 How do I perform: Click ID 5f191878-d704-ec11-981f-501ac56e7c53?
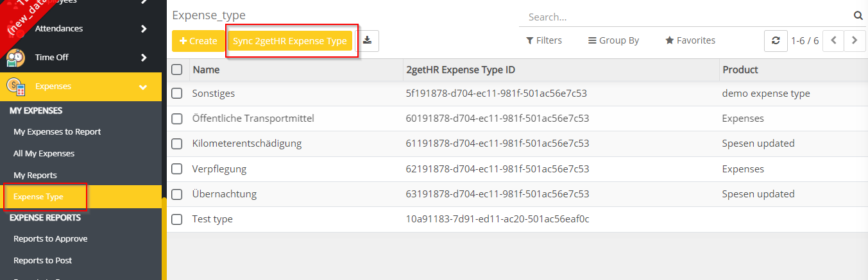point(498,94)
